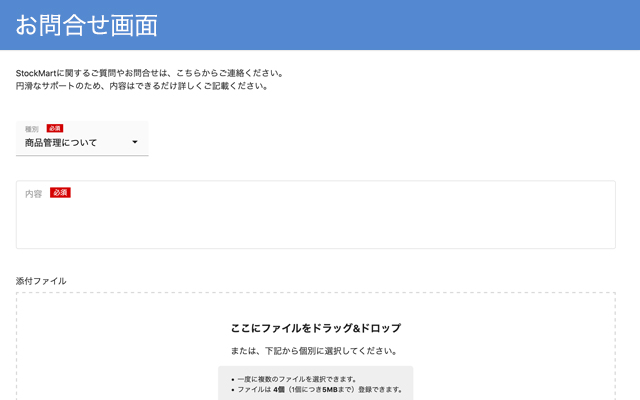Select the 商品管理について selected value text
The width and height of the screenshot is (640, 400).
point(61,143)
